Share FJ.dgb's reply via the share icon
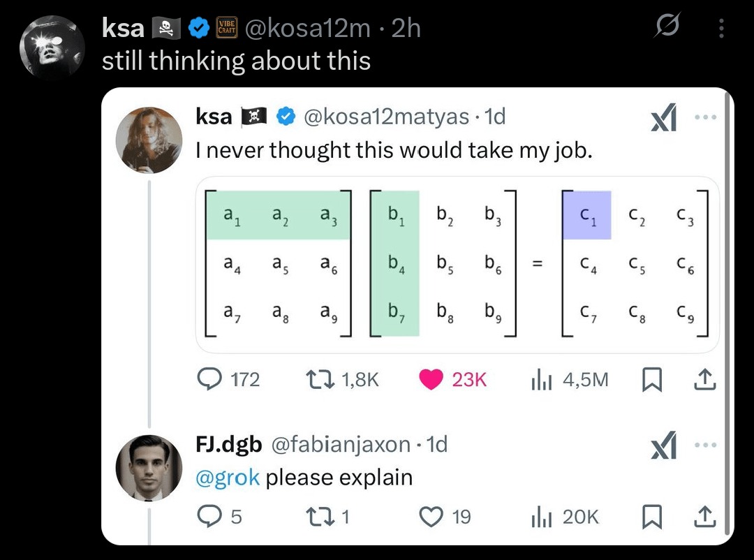 click(705, 517)
